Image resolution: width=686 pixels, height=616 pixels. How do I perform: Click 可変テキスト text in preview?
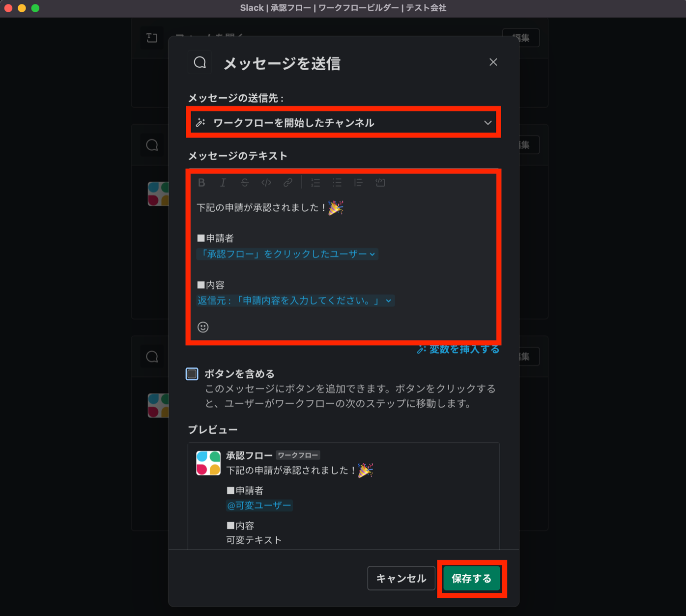(254, 540)
